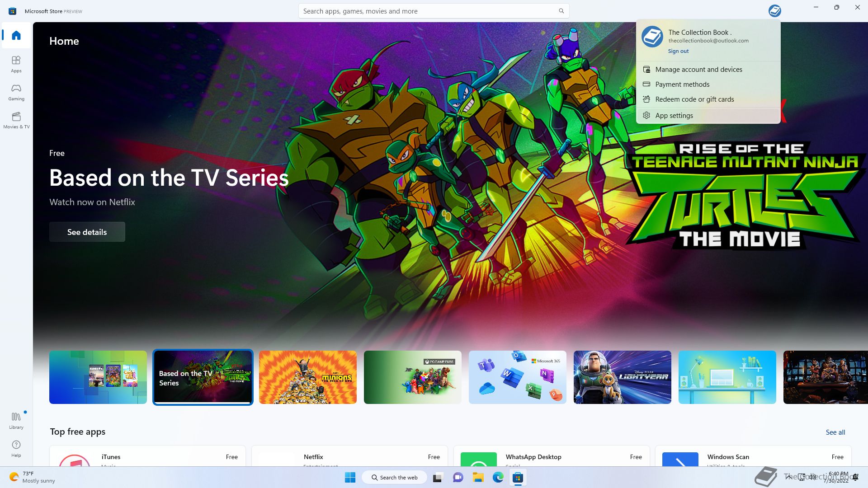Open the Apps section in sidebar

coord(16,64)
